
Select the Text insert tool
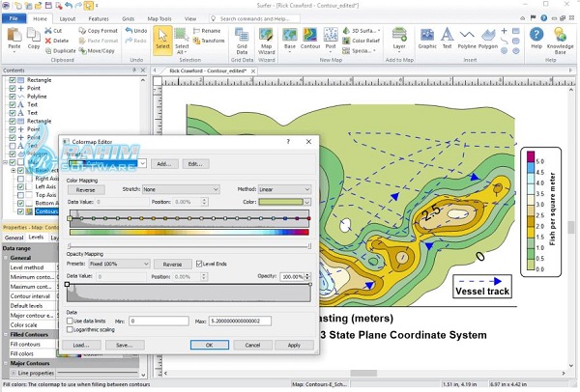tap(448, 39)
